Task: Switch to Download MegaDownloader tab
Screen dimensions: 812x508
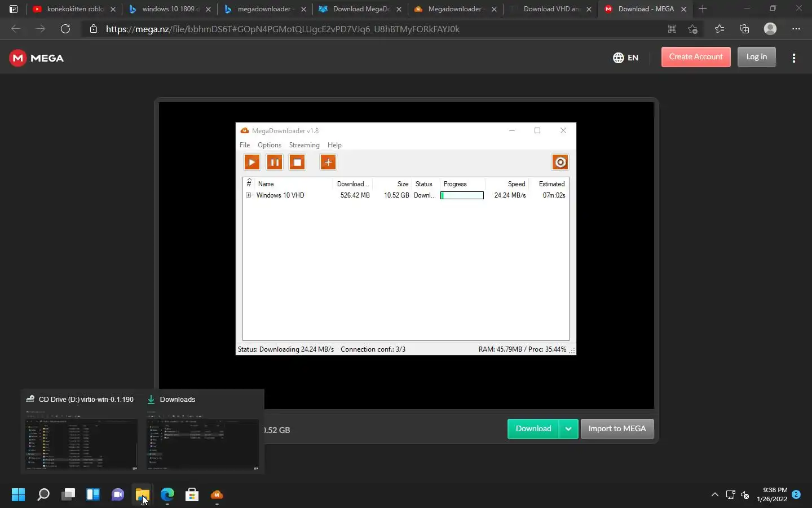Action: pos(360,9)
